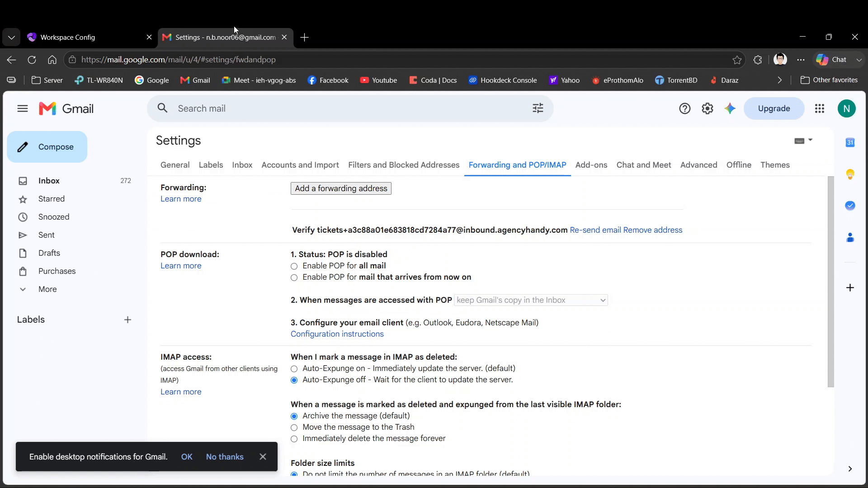
Task: Select Enable POP for mail arriving from now on
Action: pos(294,277)
